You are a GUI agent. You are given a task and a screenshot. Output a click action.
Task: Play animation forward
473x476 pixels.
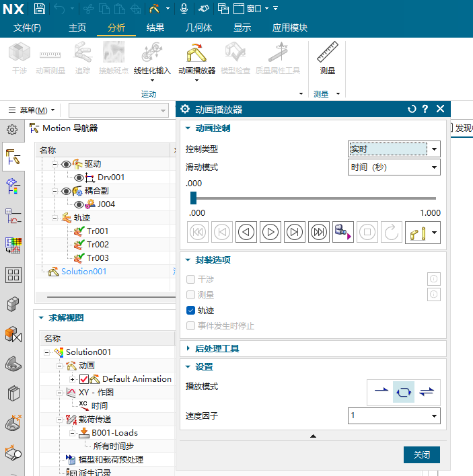[x=270, y=232]
